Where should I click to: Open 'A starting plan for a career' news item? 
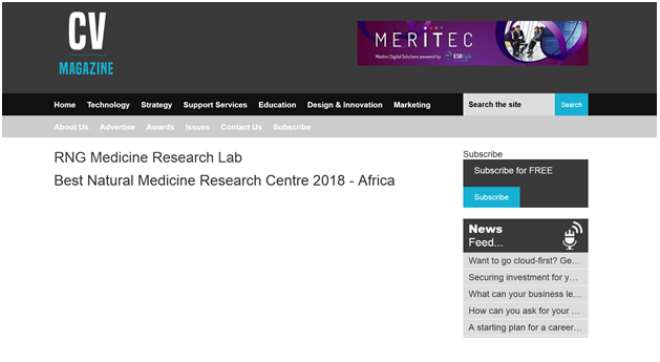pyautogui.click(x=525, y=327)
